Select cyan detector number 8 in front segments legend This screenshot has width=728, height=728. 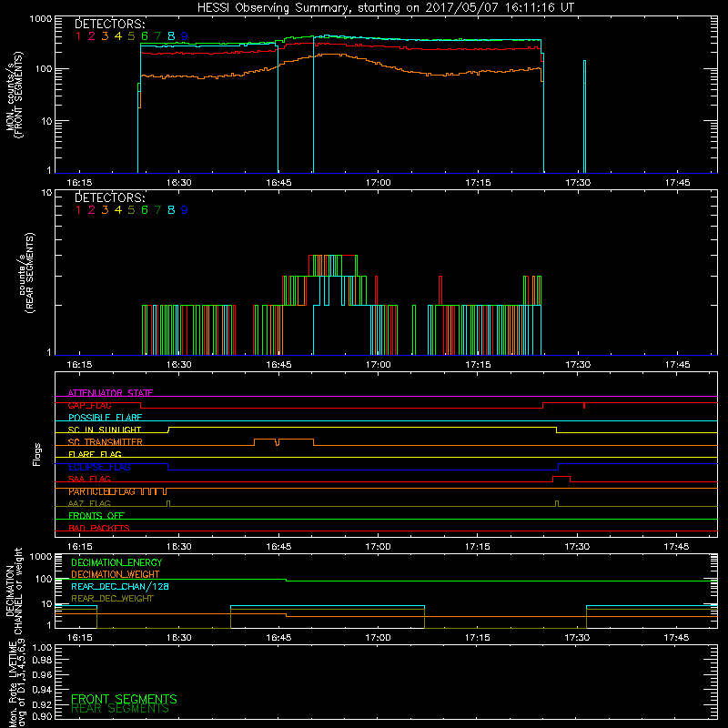tap(171, 36)
